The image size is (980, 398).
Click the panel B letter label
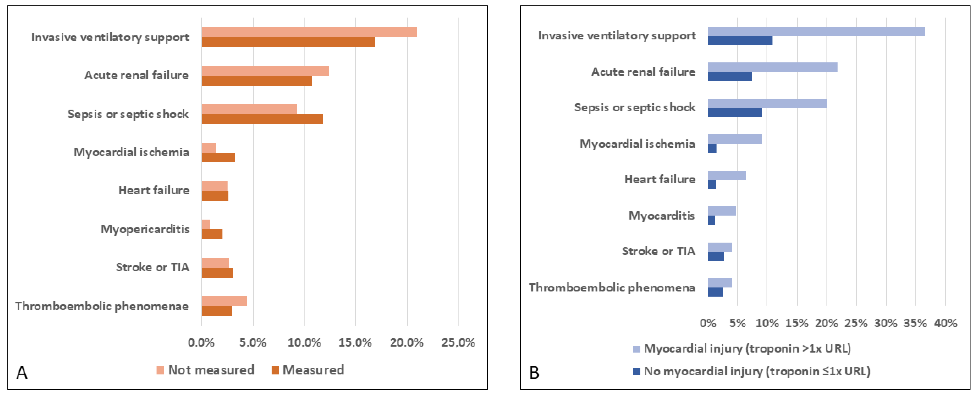534,373
